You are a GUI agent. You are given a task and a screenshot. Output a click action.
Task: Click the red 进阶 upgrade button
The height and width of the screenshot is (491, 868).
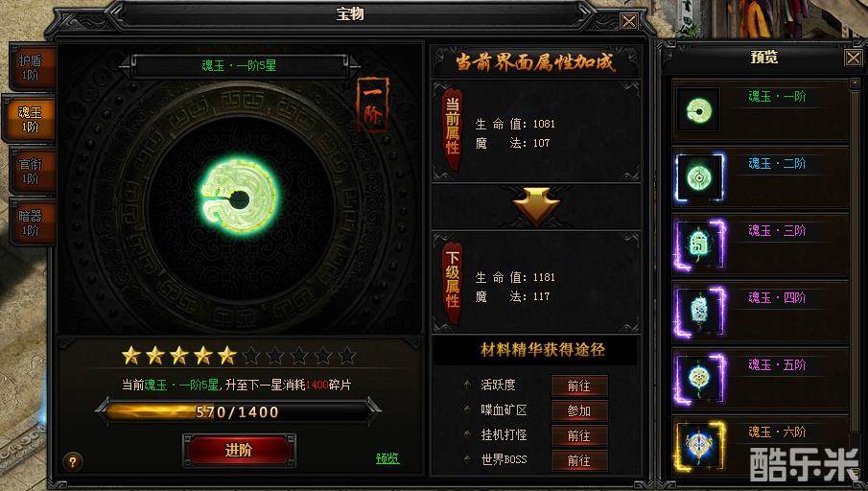(x=239, y=450)
